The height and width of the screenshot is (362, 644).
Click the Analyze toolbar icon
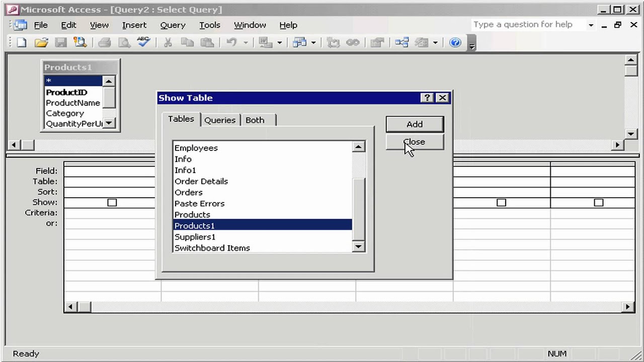(300, 43)
